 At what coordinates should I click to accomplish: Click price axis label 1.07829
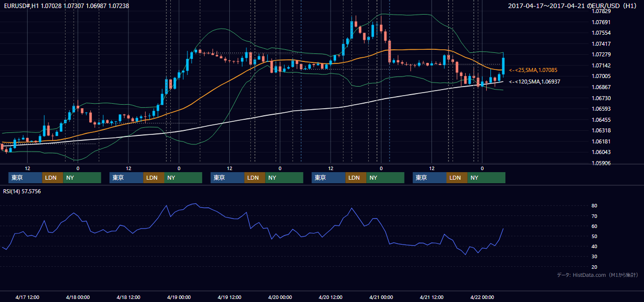[601, 11]
